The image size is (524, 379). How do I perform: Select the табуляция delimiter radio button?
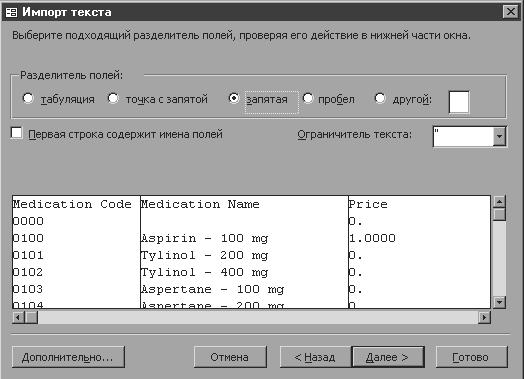28,99
